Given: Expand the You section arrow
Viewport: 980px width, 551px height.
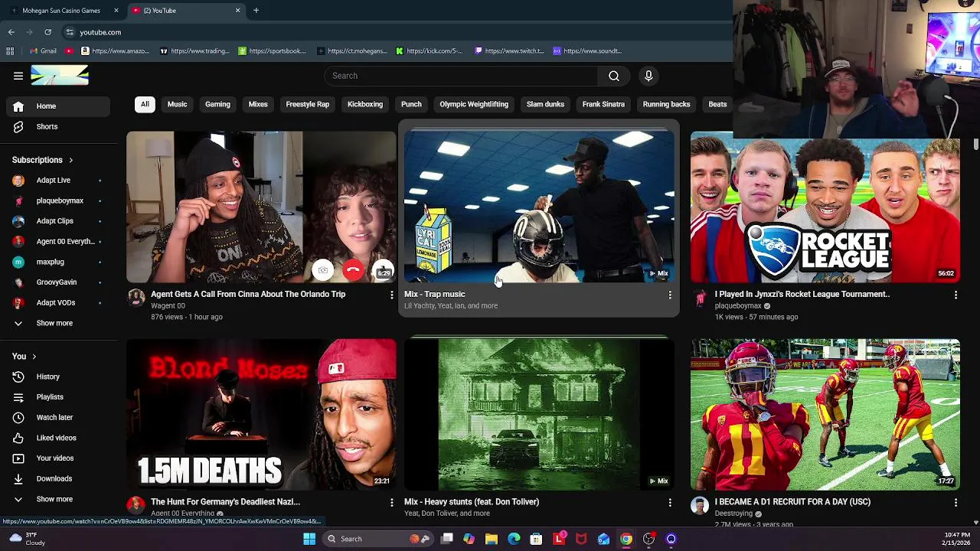Looking at the screenshot, I should (34, 357).
